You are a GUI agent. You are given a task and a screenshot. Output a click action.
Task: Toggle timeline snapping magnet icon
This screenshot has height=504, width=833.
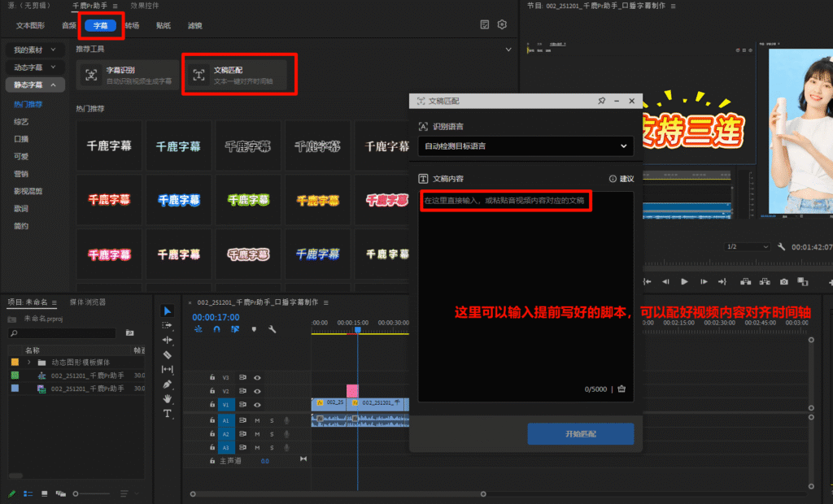tap(216, 329)
